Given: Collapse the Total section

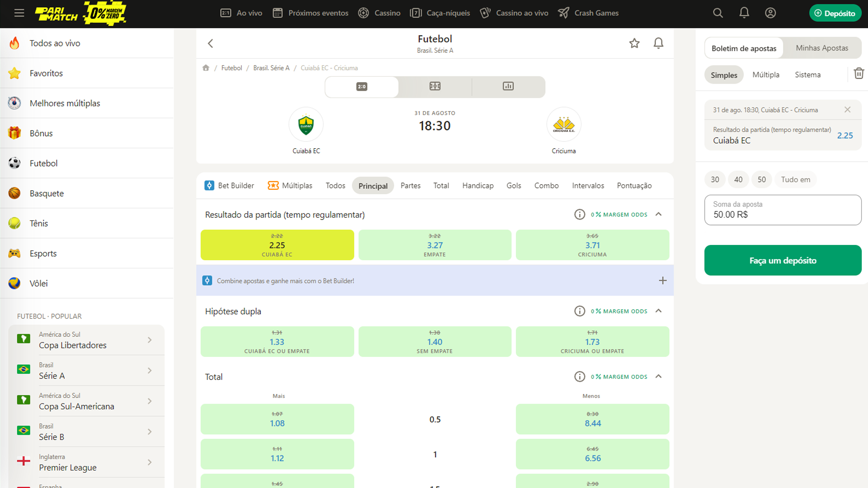Looking at the screenshot, I should click(x=659, y=376).
